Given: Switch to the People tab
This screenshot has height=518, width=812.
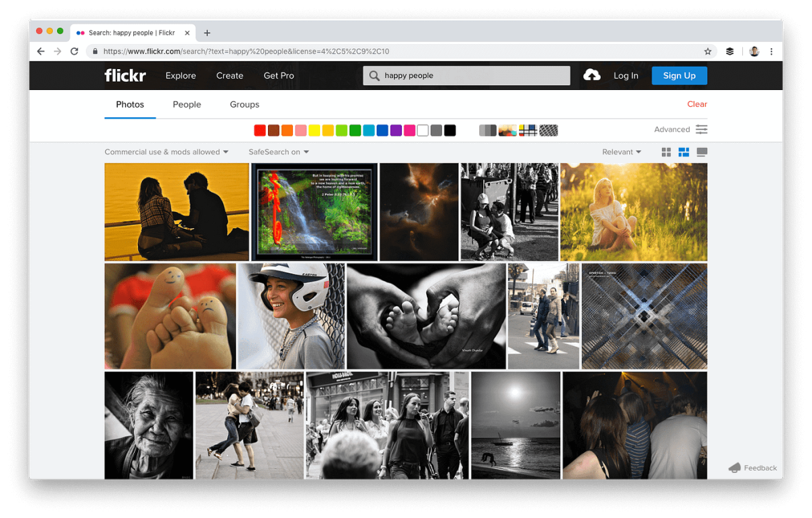Looking at the screenshot, I should pyautogui.click(x=187, y=105).
